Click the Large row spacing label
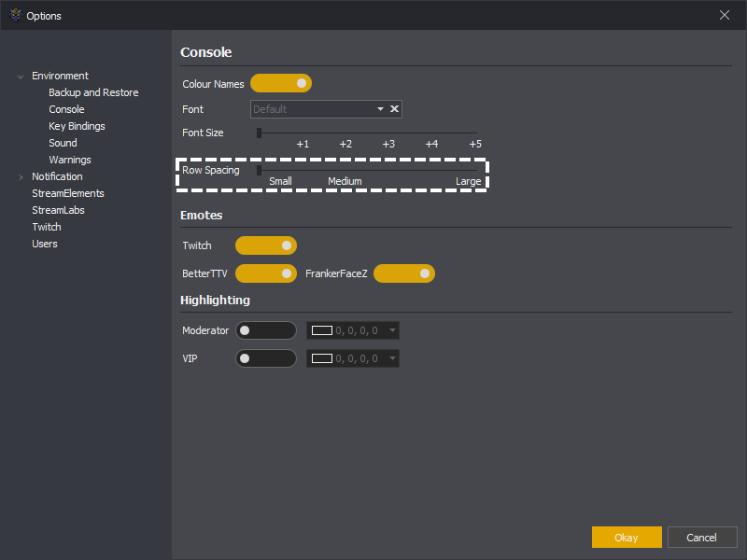The width and height of the screenshot is (747, 560). tap(469, 181)
